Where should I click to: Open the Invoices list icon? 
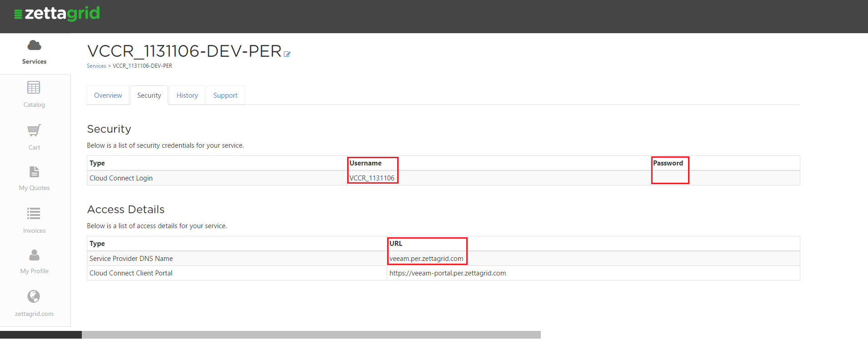click(34, 214)
